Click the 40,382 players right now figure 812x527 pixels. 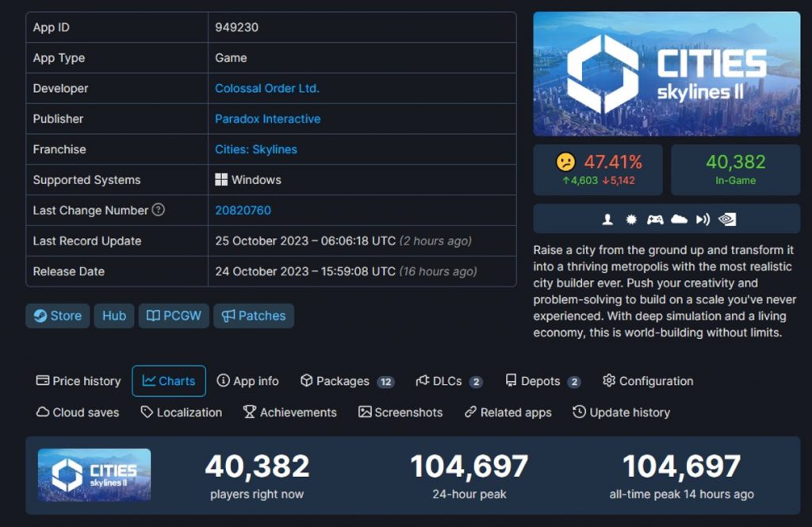pos(257,466)
